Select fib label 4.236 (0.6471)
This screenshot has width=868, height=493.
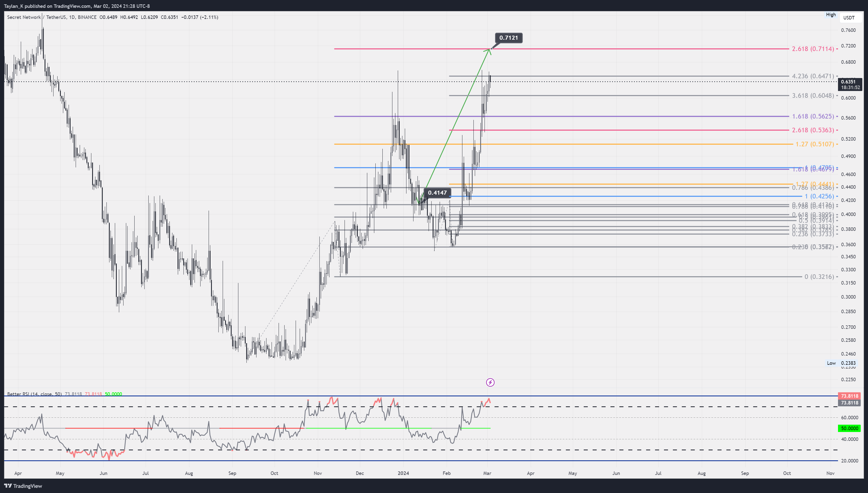[813, 76]
